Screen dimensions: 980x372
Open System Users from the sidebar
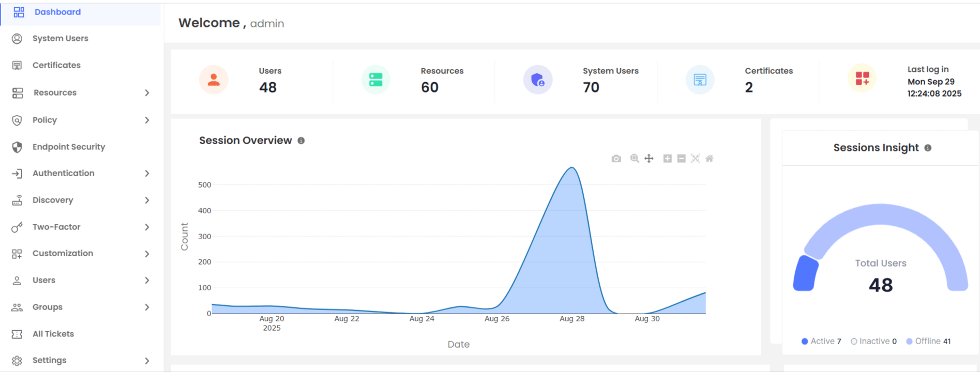(60, 38)
